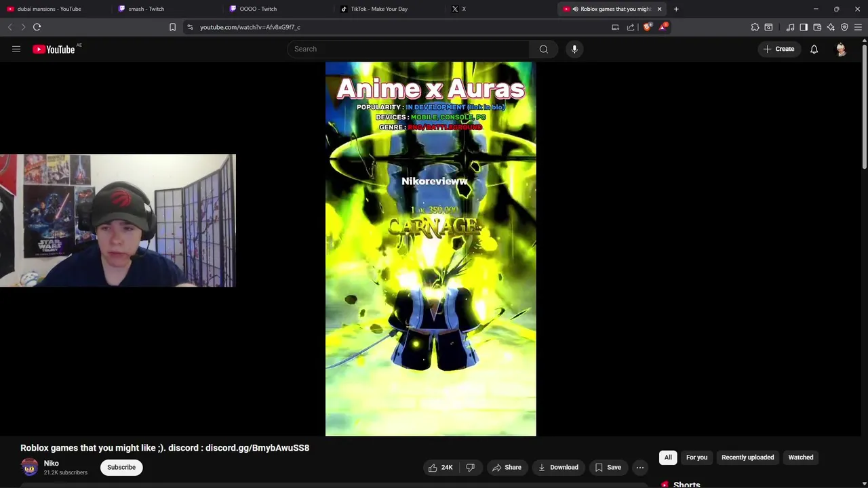The height and width of the screenshot is (488, 868).
Task: View site settings icon in address bar
Action: [x=190, y=27]
